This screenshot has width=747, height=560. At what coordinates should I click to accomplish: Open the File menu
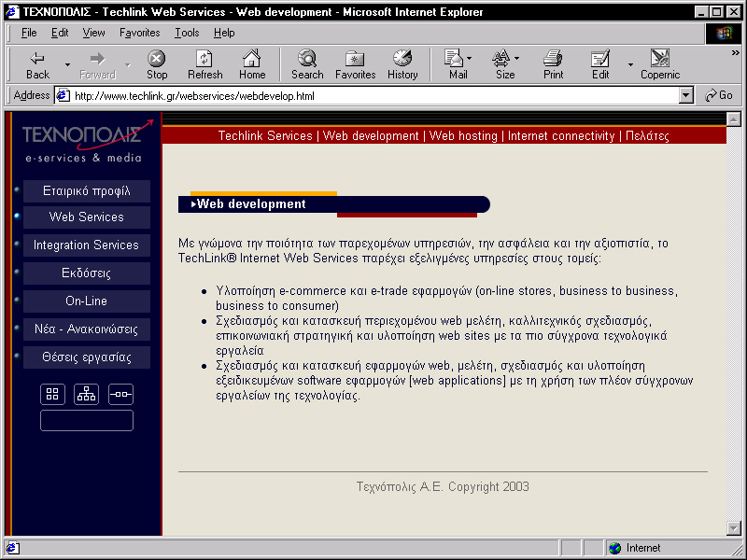point(29,33)
